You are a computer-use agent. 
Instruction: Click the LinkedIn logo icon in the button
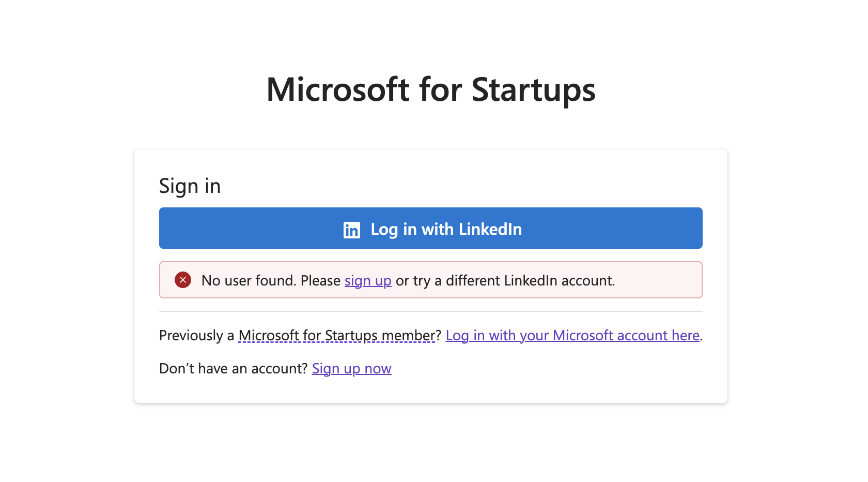click(351, 230)
